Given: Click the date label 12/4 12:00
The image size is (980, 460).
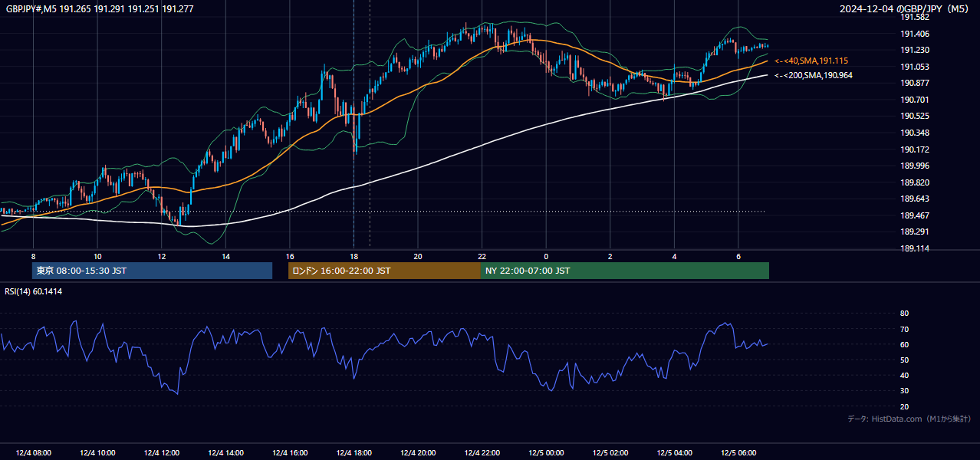Looking at the screenshot, I should [161, 453].
